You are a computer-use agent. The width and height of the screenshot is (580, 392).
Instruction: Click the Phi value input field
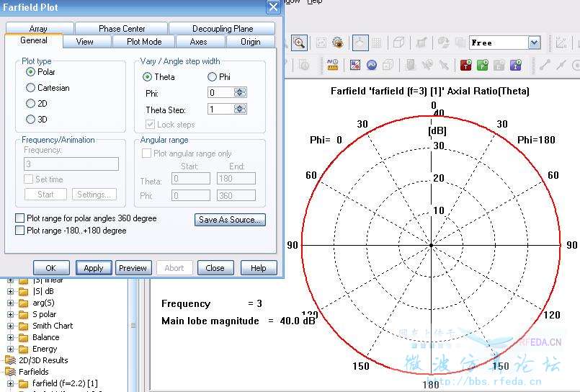point(221,92)
